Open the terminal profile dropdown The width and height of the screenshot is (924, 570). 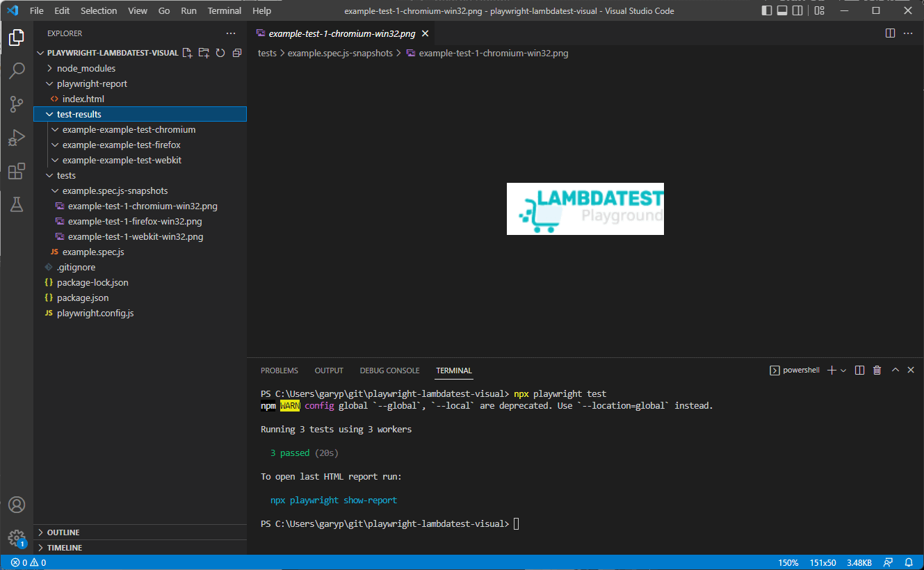(843, 370)
